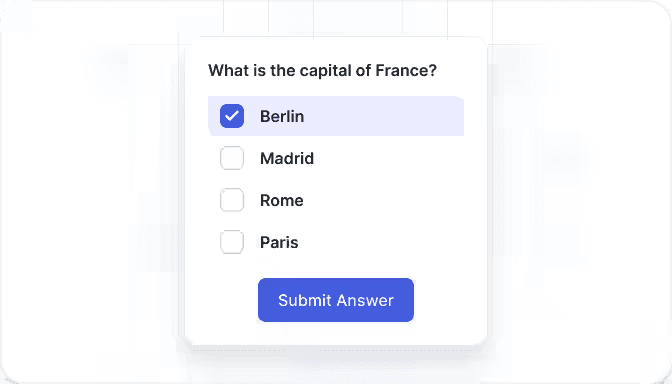The image size is (672, 384).
Task: Click the Submit Answer button
Action: click(x=336, y=300)
